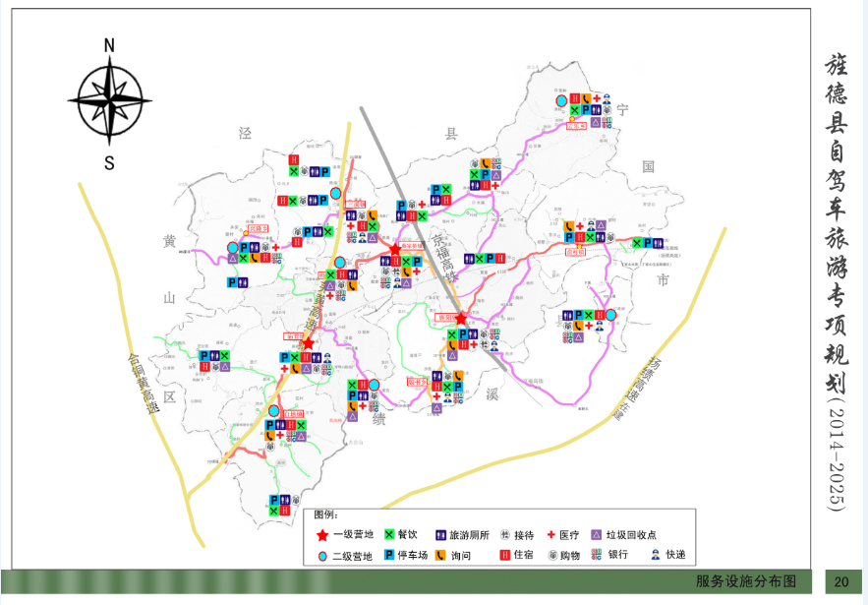868x605 pixels.
Task: Click the red 住宿 lodging legend icon
Action: pos(505,556)
